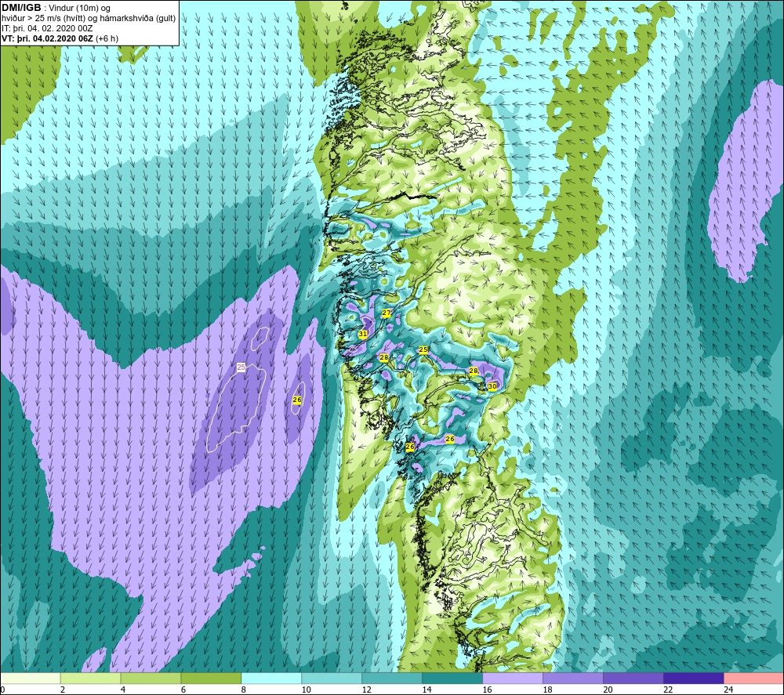Click the '(+6 h)' forecast offset text
Screen dimensions: 784x695
(x=107, y=38)
